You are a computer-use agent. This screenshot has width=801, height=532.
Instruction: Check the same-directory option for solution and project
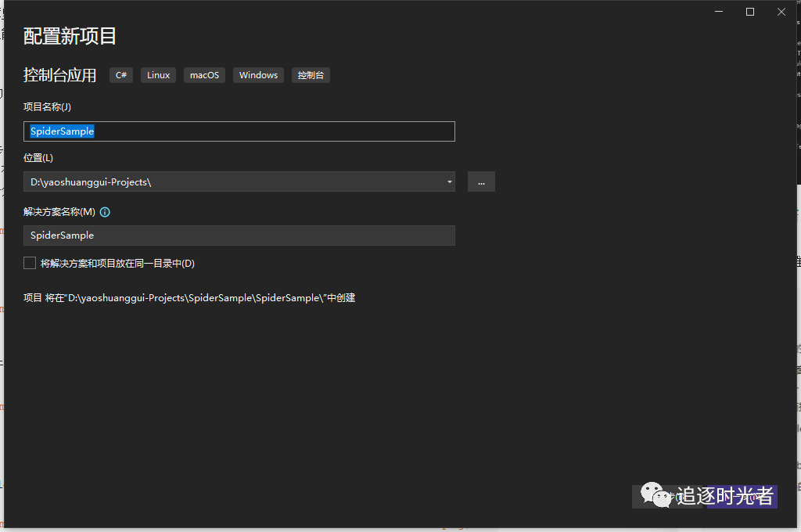(29, 263)
